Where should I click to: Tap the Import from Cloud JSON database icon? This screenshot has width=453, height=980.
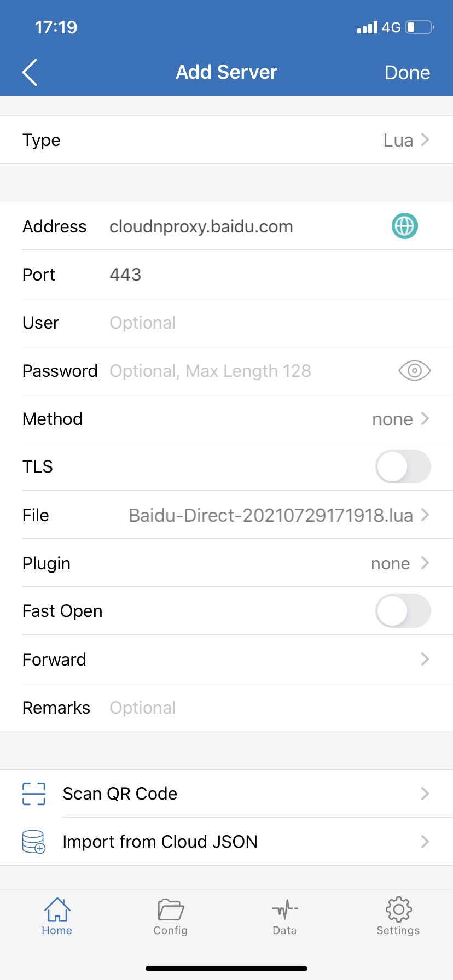(34, 842)
